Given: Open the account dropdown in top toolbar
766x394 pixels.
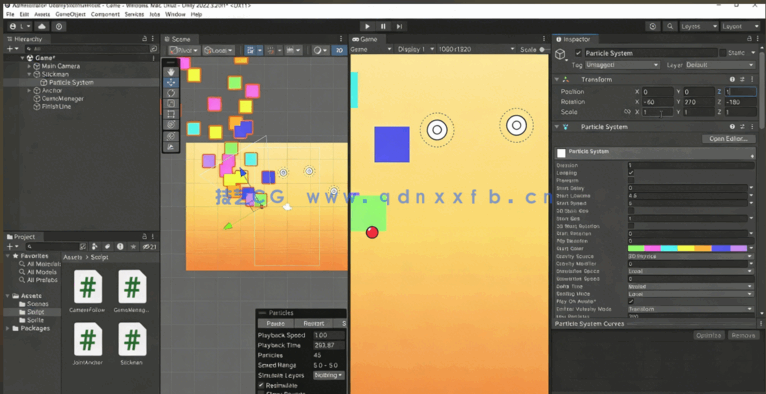Looking at the screenshot, I should [21, 26].
